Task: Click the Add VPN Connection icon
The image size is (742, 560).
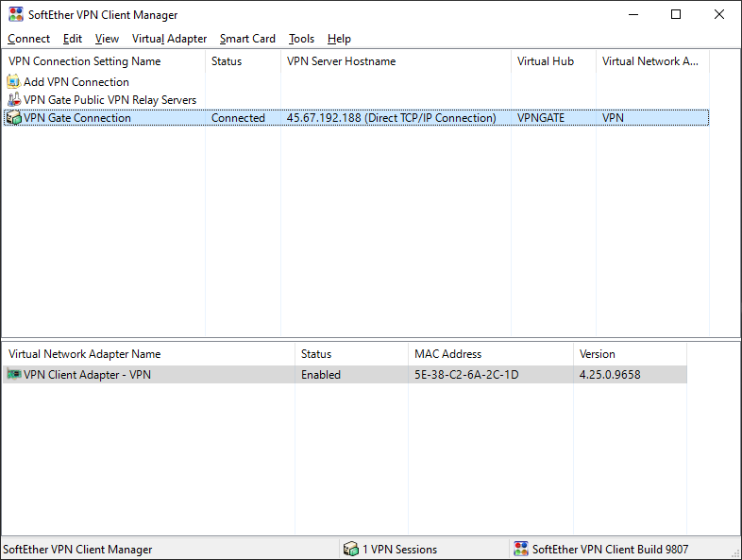Action: tap(13, 82)
